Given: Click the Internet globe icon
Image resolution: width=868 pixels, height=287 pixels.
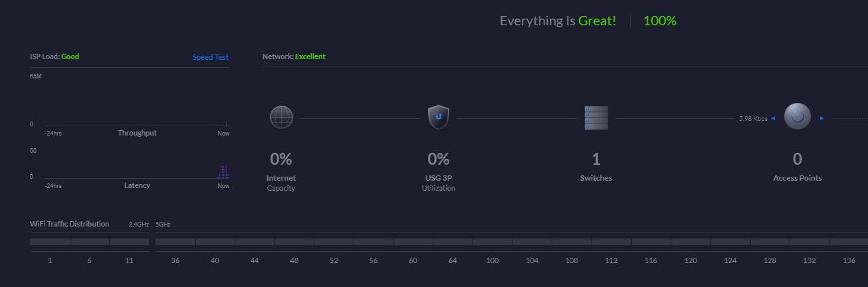Looking at the screenshot, I should click(x=281, y=117).
